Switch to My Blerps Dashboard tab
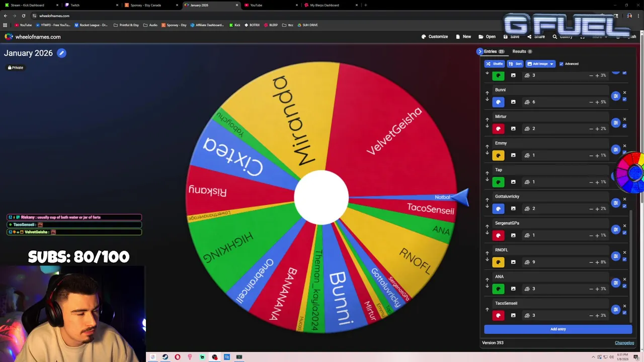 [x=331, y=5]
